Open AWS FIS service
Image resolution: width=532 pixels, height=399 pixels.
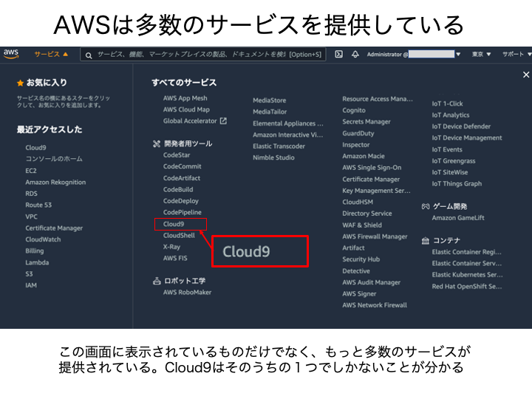pyautogui.click(x=175, y=258)
